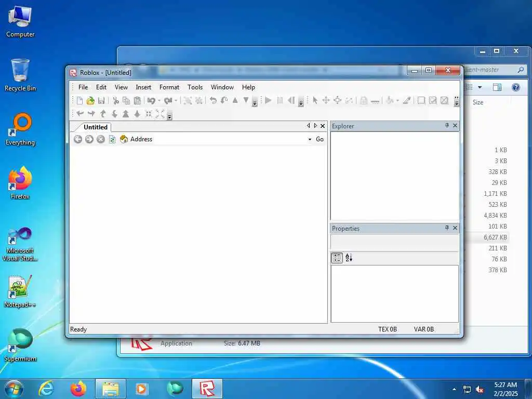Open the File menu

[83, 87]
